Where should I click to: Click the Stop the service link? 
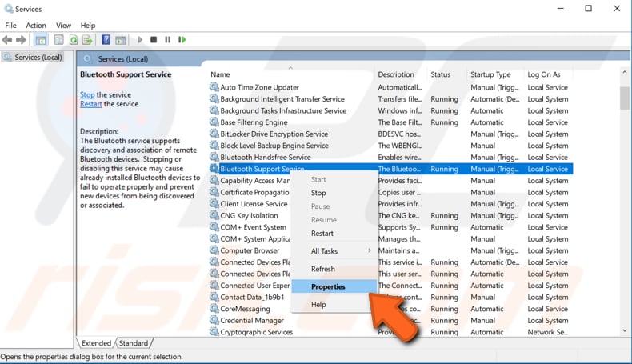pos(86,94)
